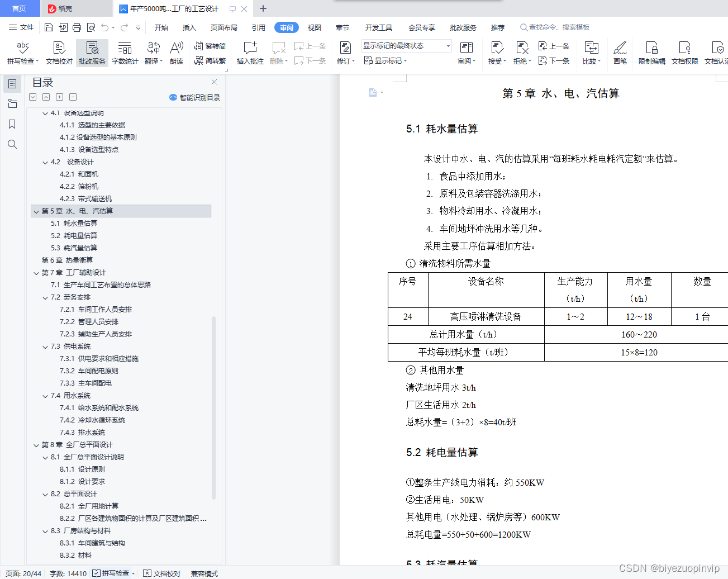
Task: Collapse the 第 8 章 全厂总平面设计 node
Action: (36, 445)
